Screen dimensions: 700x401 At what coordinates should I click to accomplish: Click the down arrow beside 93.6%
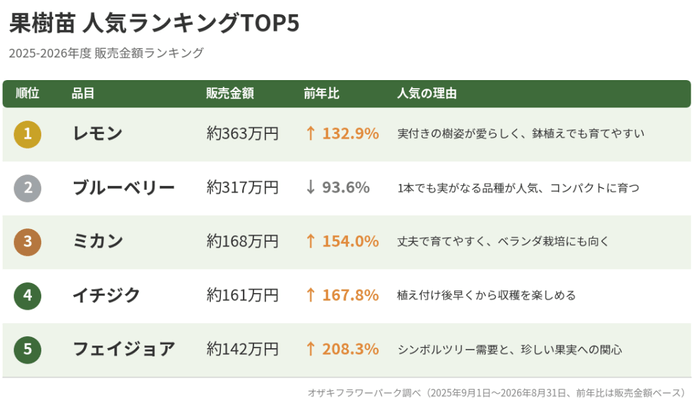pyautogui.click(x=311, y=188)
